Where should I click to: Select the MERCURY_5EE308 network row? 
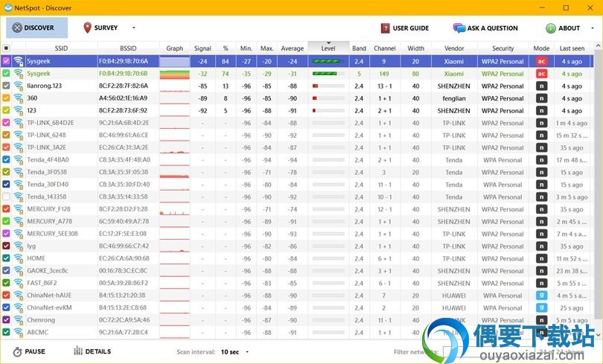(x=297, y=234)
